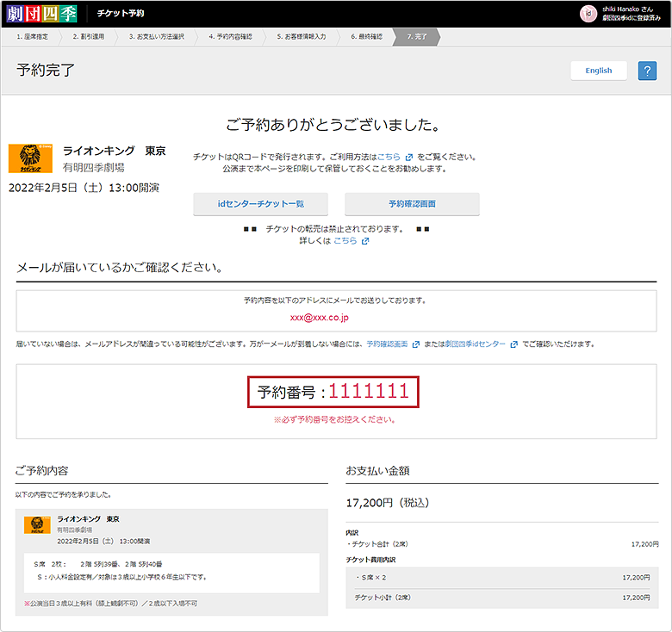Screen dimensions: 672x632
Task: Click the child fare note S：小人料金設定有
Action: click(x=122, y=577)
